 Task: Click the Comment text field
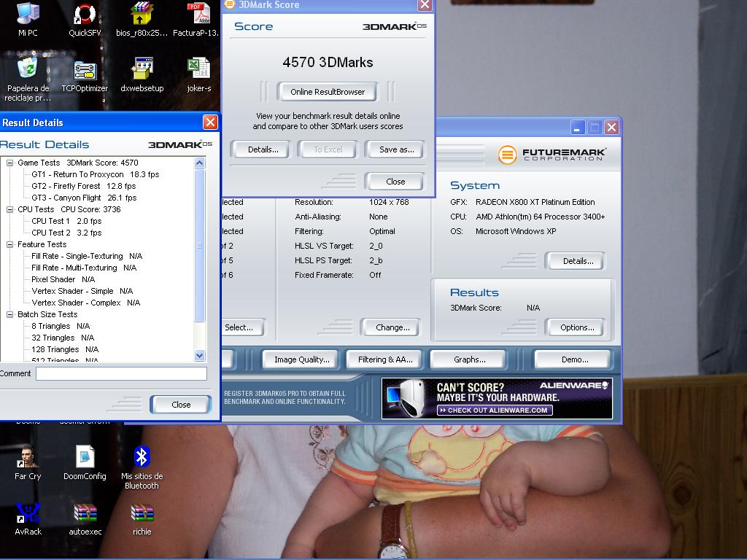click(x=121, y=373)
